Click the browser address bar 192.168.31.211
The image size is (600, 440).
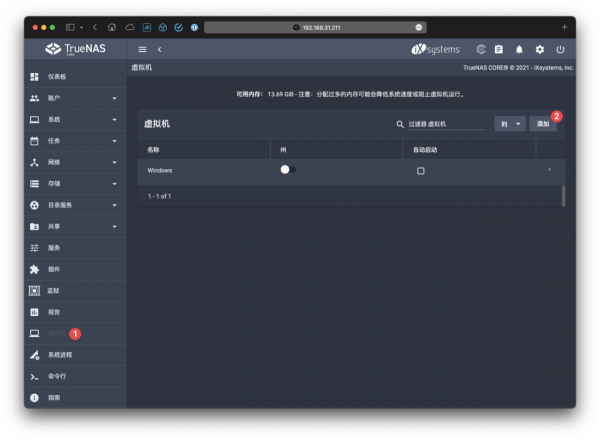315,28
